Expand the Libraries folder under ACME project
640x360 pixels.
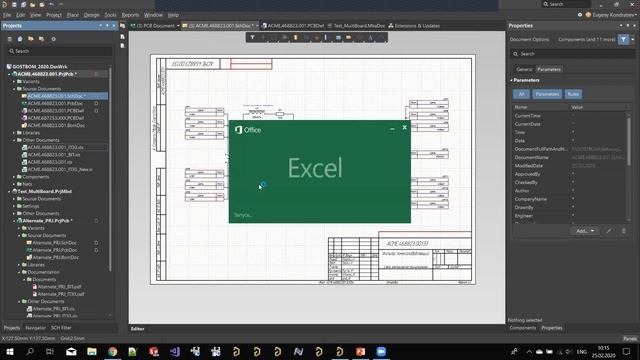coord(14,133)
